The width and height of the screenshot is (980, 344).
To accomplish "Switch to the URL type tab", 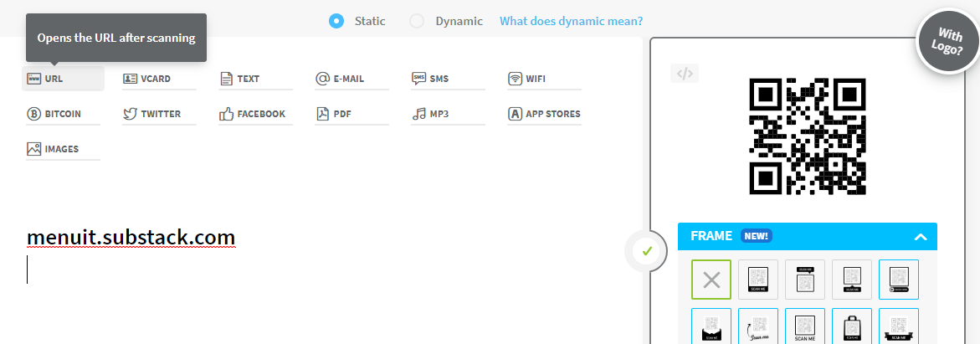I will point(63,79).
